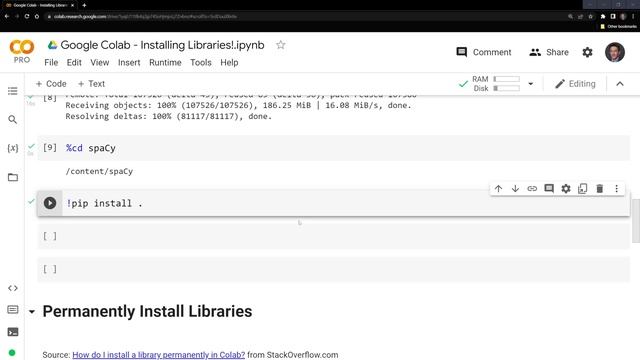Delete the pip install cell
This screenshot has width=640, height=360.
pos(600,189)
